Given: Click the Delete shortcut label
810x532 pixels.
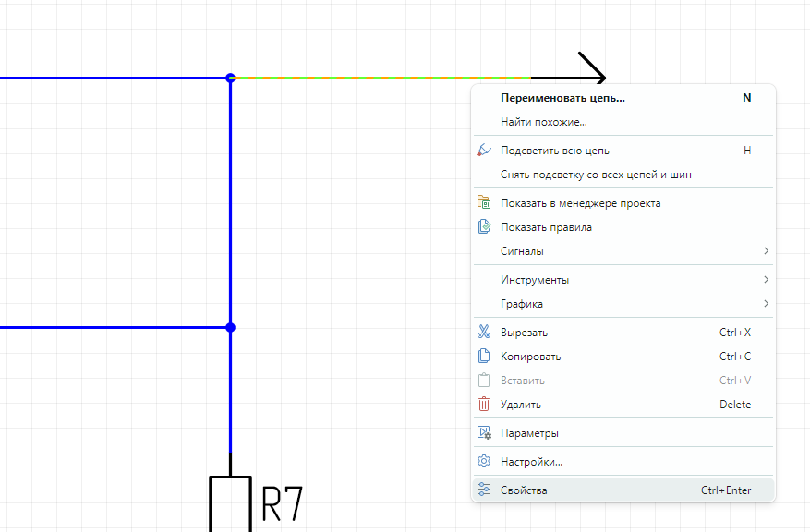Looking at the screenshot, I should [x=735, y=405].
